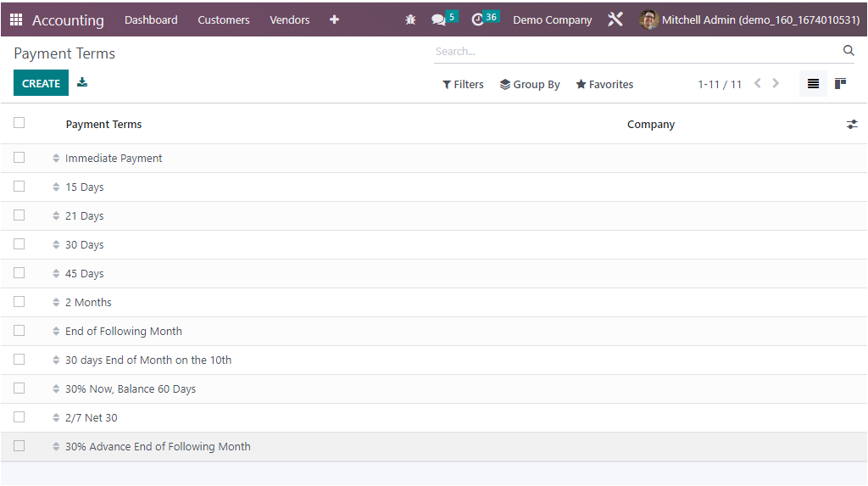Sort by Company column header

click(x=650, y=125)
